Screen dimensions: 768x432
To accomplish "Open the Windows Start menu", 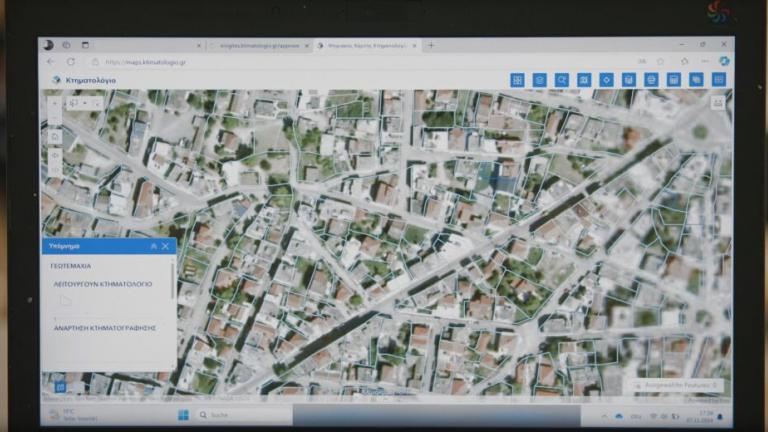I will click(x=183, y=414).
